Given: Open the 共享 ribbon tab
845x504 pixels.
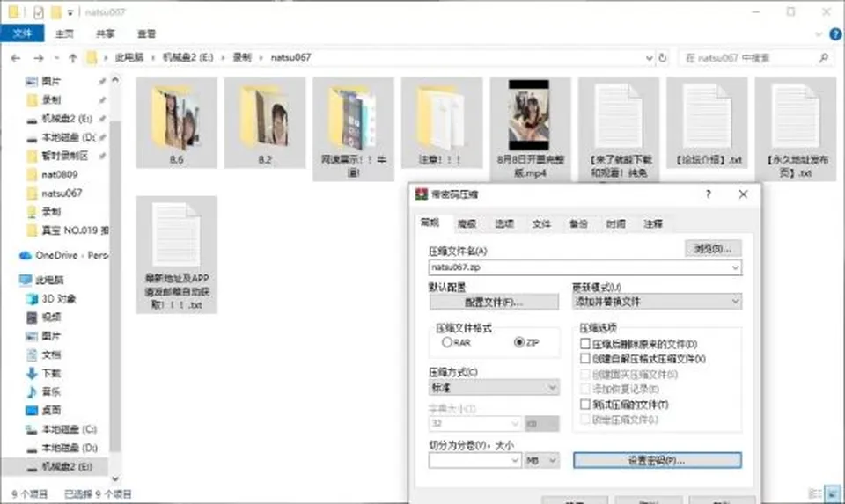Looking at the screenshot, I should (105, 33).
